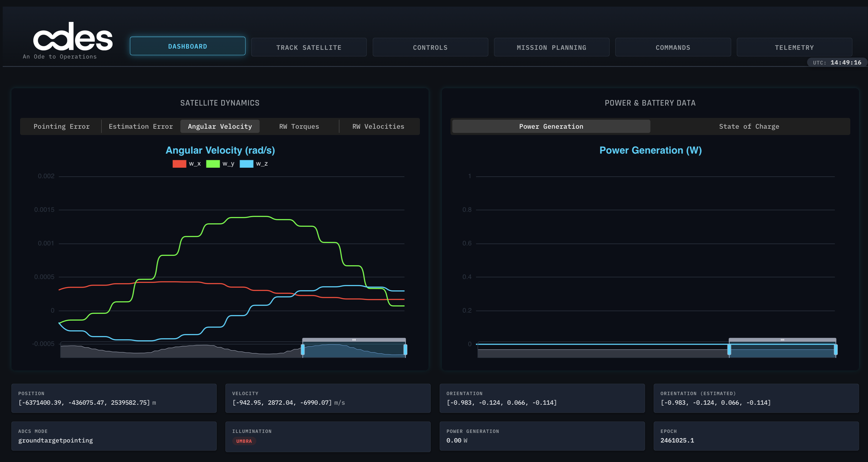Click the UMBRA illumination badge
Image resolution: width=868 pixels, height=462 pixels.
coord(244,441)
